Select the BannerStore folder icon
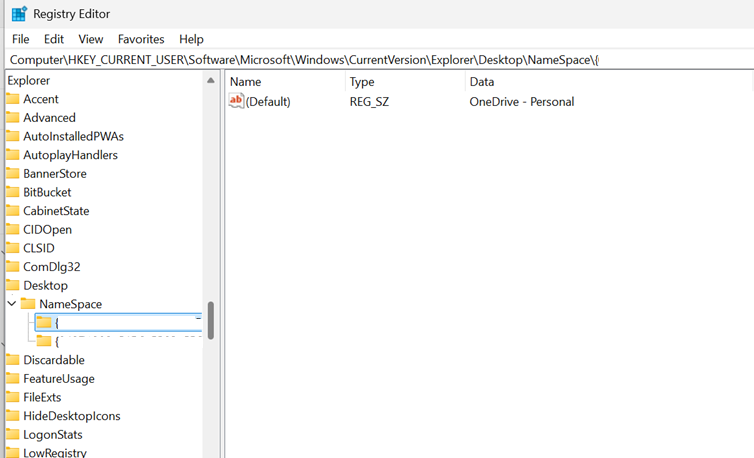This screenshot has height=458, width=754. [13, 174]
